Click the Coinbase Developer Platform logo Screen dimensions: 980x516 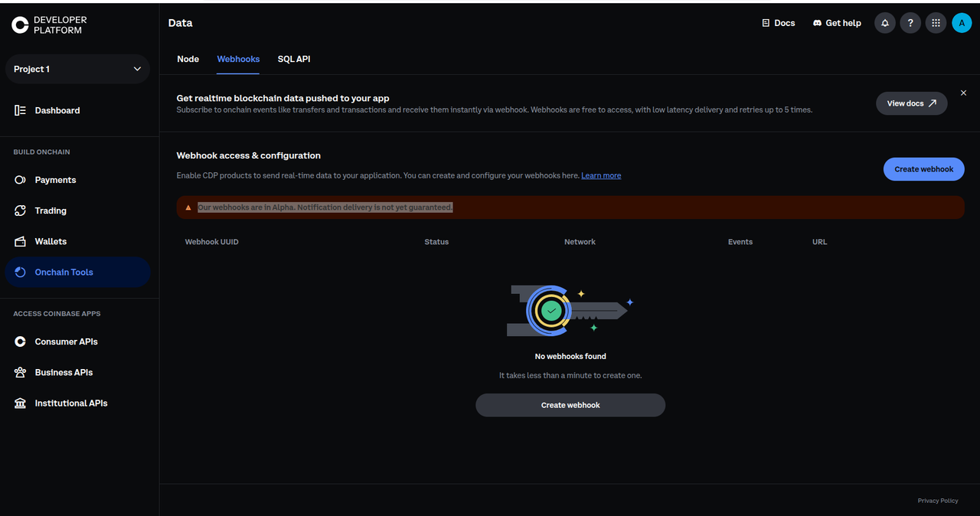[49, 25]
